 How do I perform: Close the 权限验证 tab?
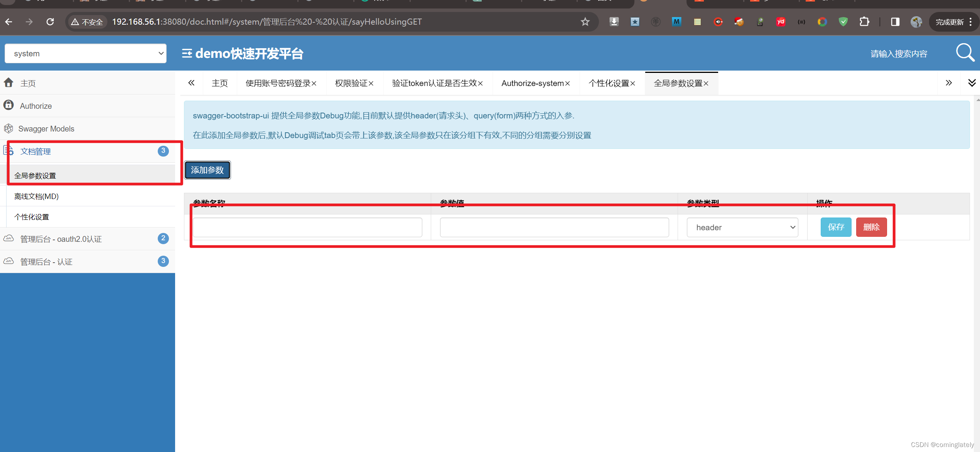pos(371,83)
